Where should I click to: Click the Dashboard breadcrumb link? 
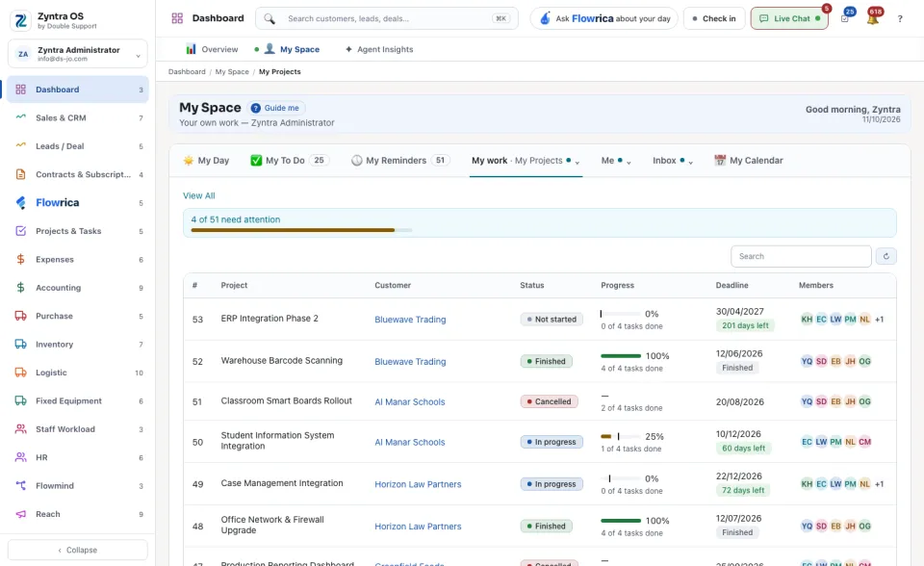187,72
